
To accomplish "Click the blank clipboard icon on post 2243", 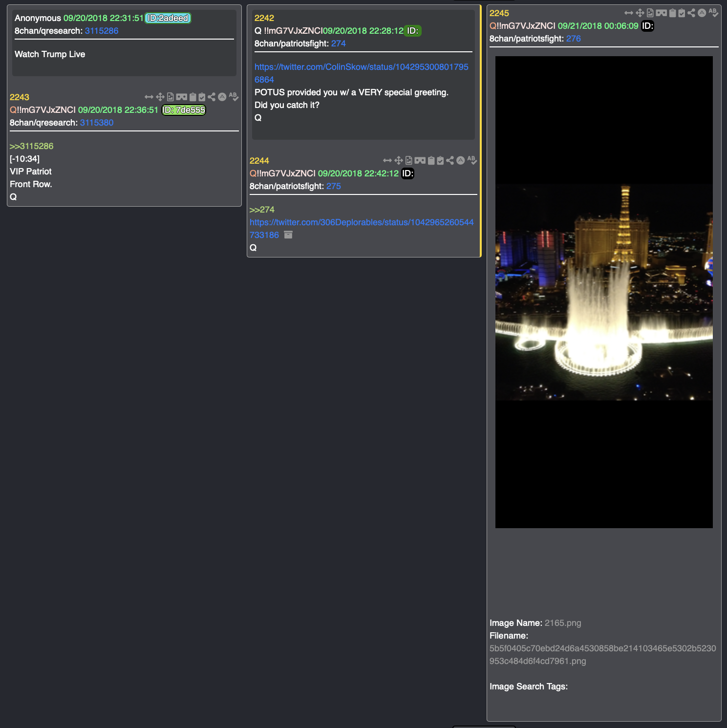I will pos(193,97).
